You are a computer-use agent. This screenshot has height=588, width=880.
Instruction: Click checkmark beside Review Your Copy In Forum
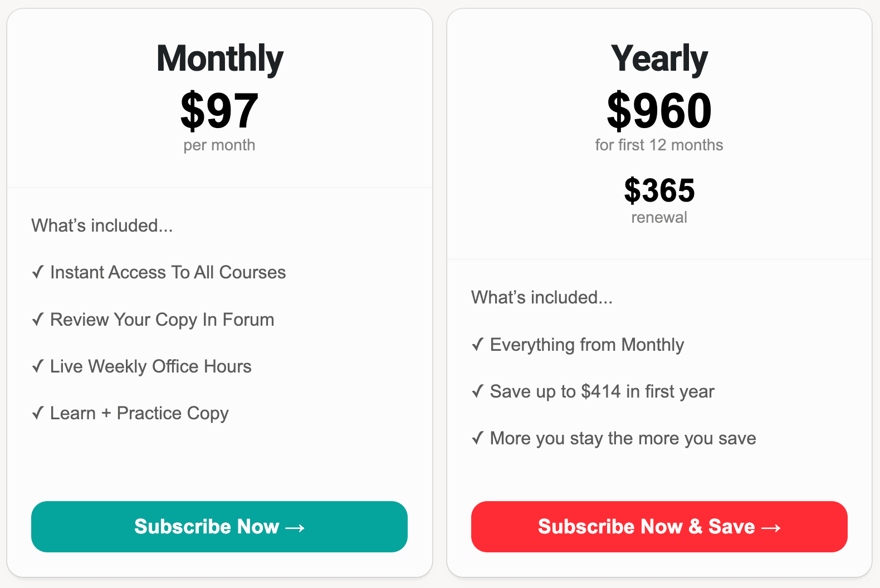click(x=38, y=320)
